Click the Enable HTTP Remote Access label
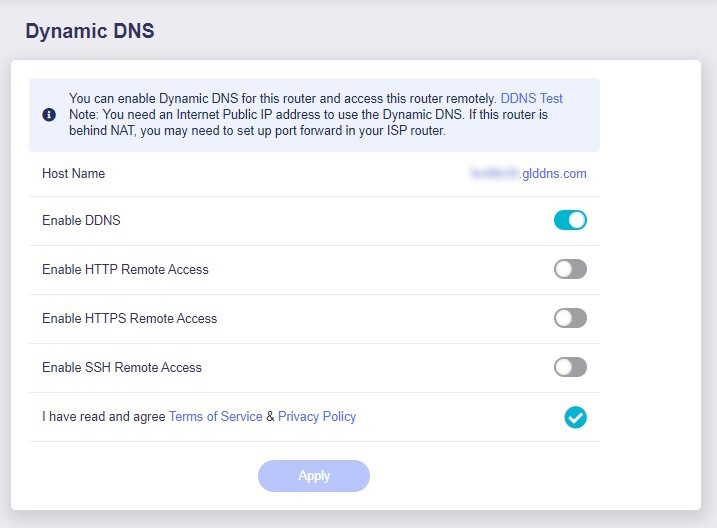Image resolution: width=717 pixels, height=528 pixels. pos(125,270)
